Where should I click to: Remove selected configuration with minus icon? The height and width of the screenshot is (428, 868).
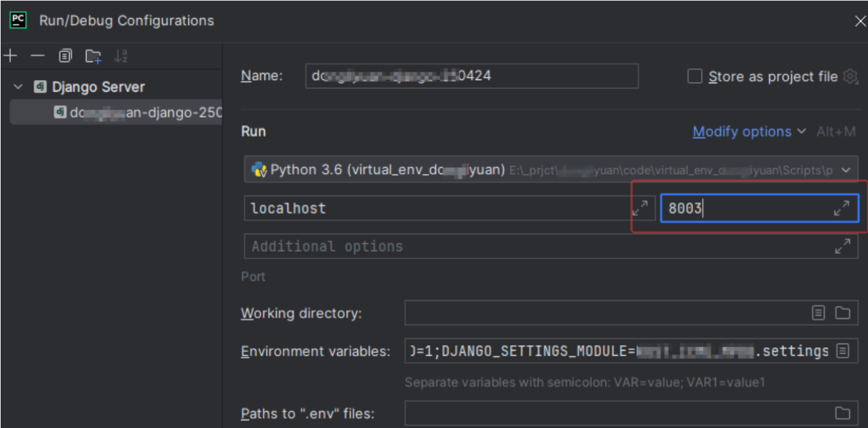[38, 56]
